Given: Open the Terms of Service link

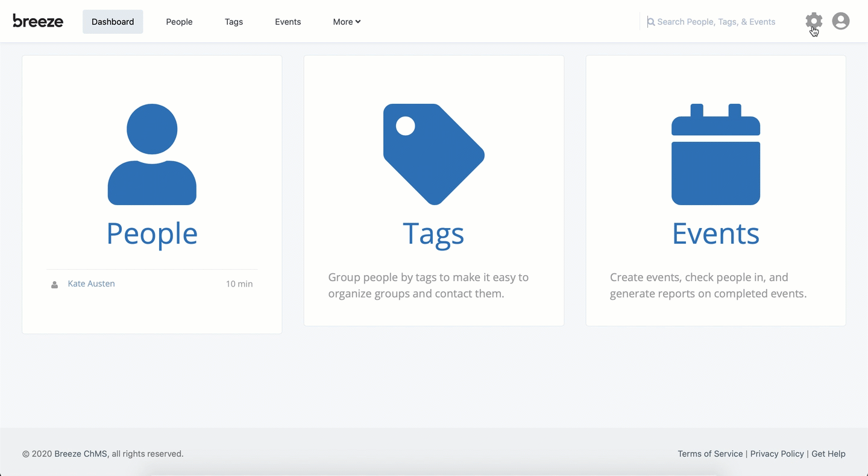Looking at the screenshot, I should (710, 454).
